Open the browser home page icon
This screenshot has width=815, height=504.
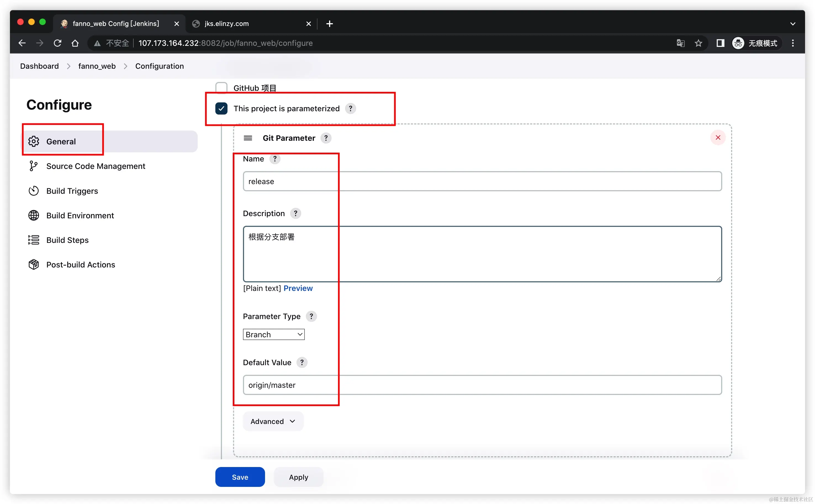[x=75, y=43]
